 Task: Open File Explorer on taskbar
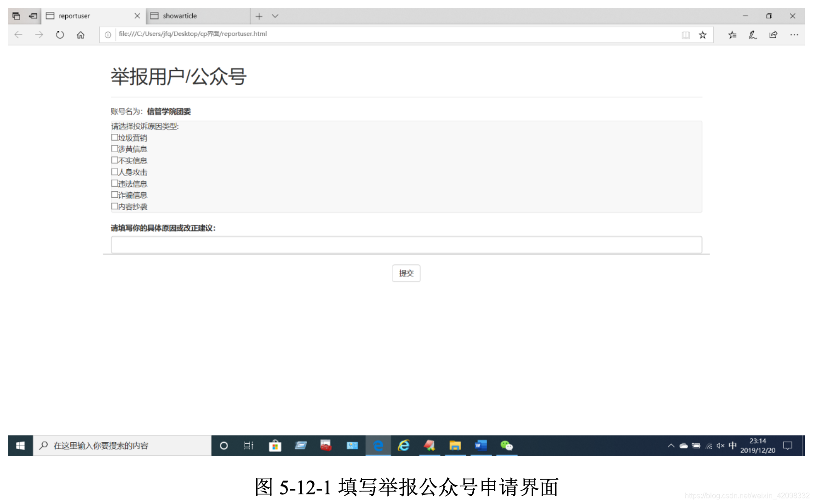point(455,446)
